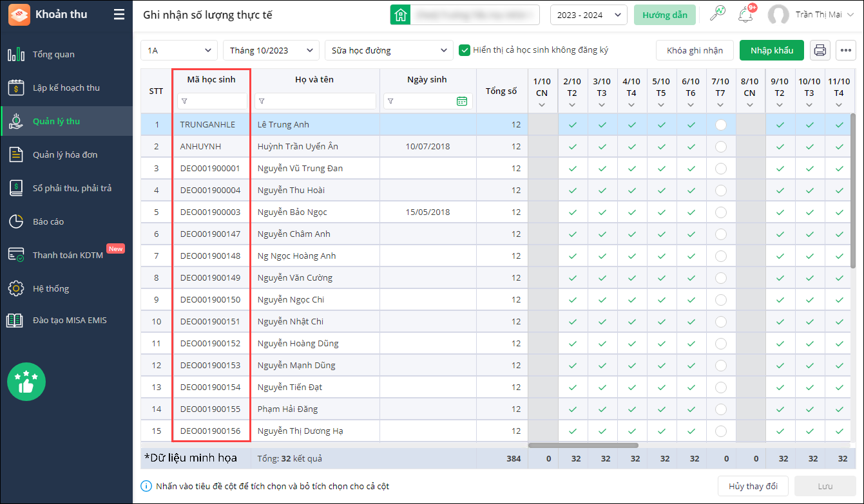Open the calendar picker in Ngày sinh filter

click(461, 101)
